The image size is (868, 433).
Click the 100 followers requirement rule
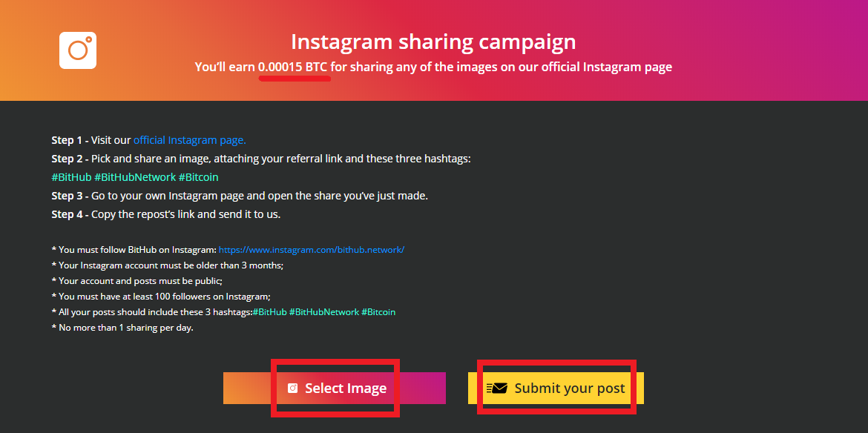click(x=161, y=297)
